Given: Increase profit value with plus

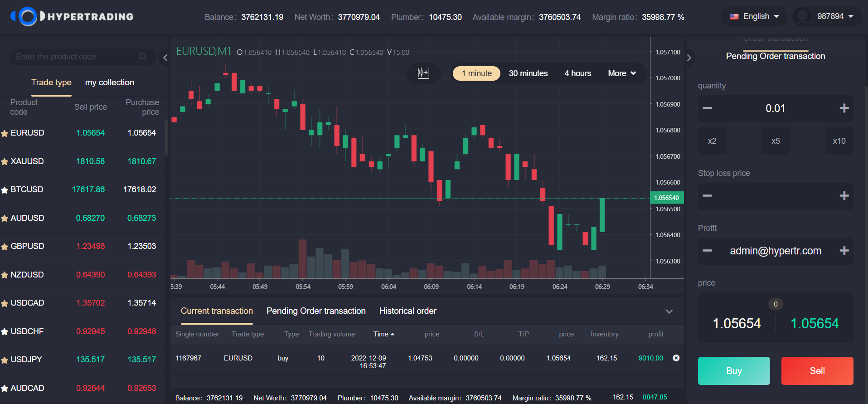Looking at the screenshot, I should coord(844,251).
